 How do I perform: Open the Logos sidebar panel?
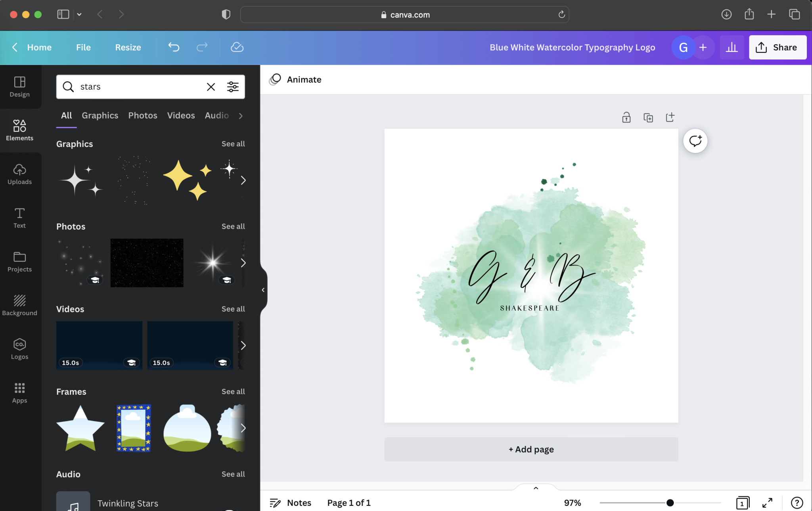pos(19,349)
